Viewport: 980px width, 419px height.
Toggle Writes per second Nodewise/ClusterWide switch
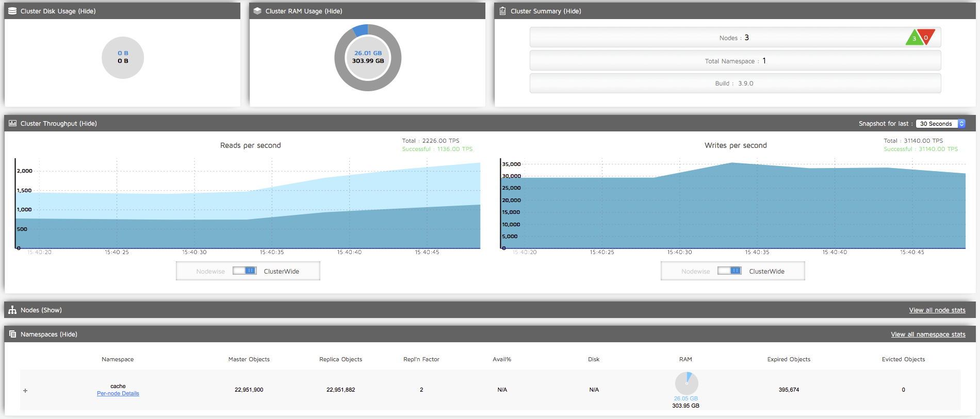pyautogui.click(x=729, y=271)
